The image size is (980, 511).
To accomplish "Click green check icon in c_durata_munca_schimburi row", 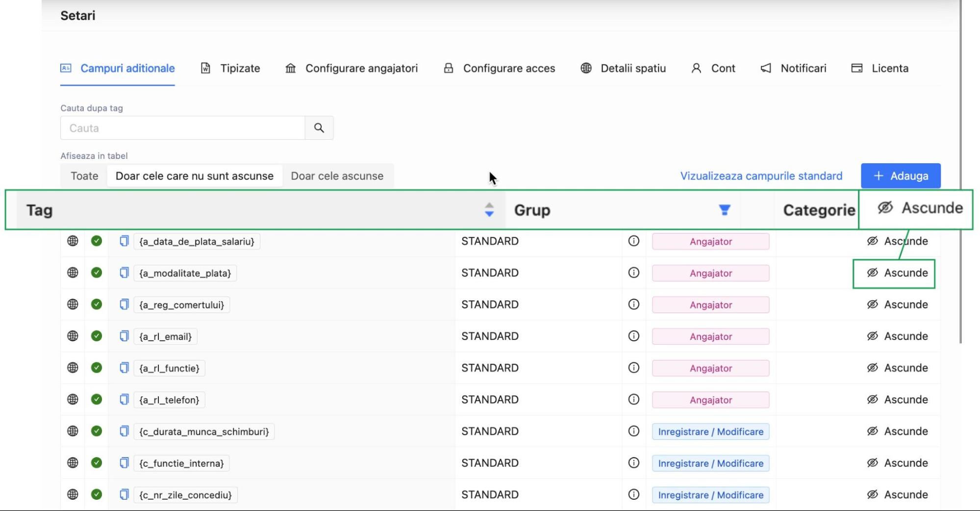I will pyautogui.click(x=97, y=431).
